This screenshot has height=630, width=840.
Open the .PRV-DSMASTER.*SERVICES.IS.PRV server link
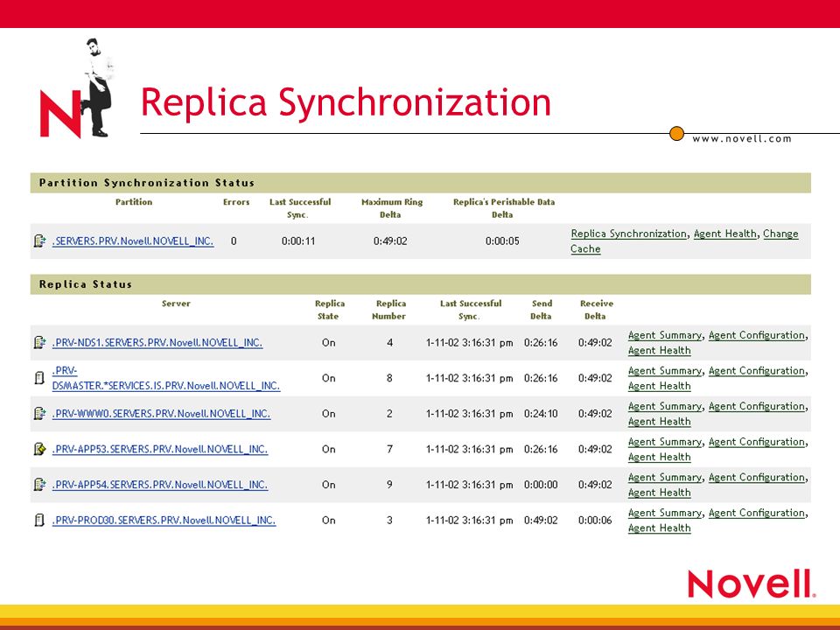[x=166, y=378]
